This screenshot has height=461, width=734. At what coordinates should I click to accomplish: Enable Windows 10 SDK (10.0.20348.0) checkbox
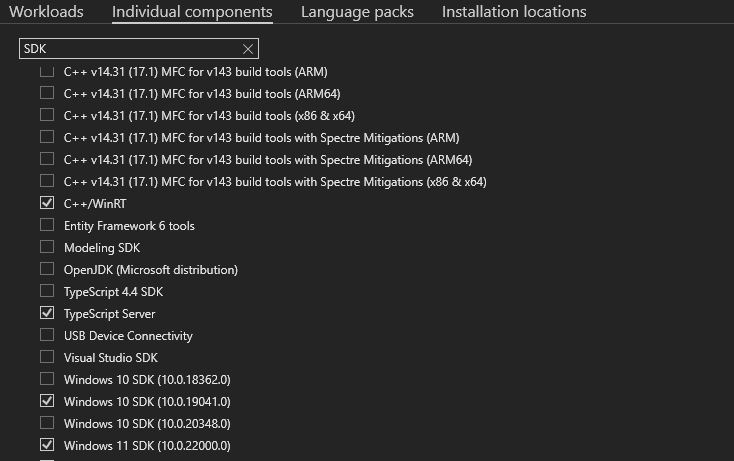pyautogui.click(x=47, y=423)
